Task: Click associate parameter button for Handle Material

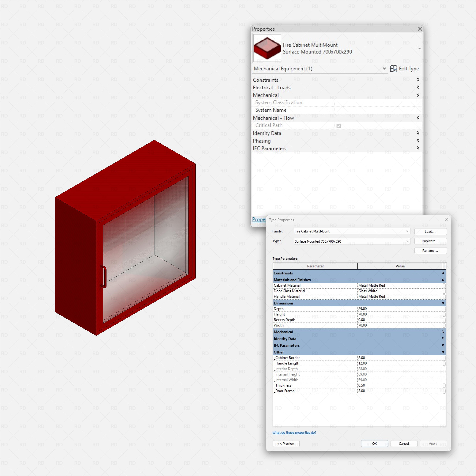Action: [444, 297]
